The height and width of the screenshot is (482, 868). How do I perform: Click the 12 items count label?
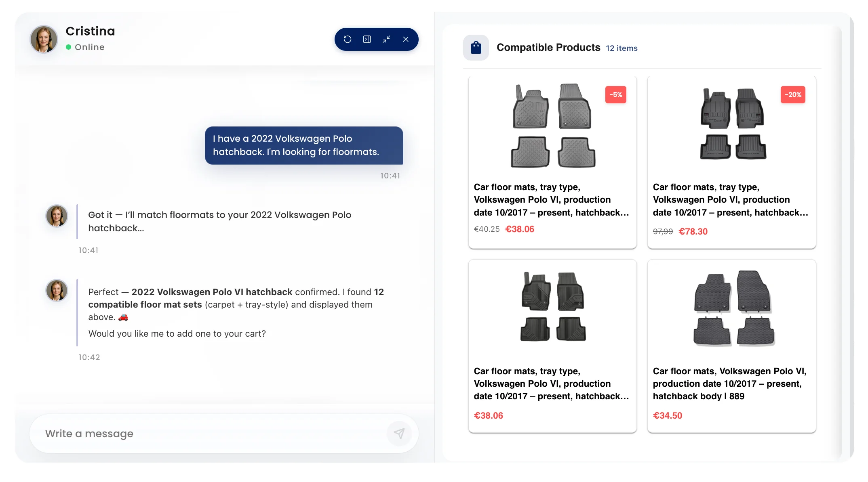[x=622, y=48]
